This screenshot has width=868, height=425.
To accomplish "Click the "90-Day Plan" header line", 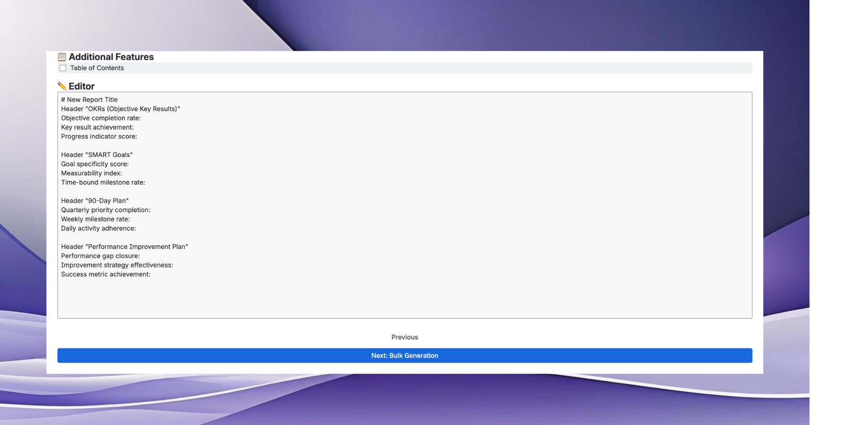I will pyautogui.click(x=95, y=201).
